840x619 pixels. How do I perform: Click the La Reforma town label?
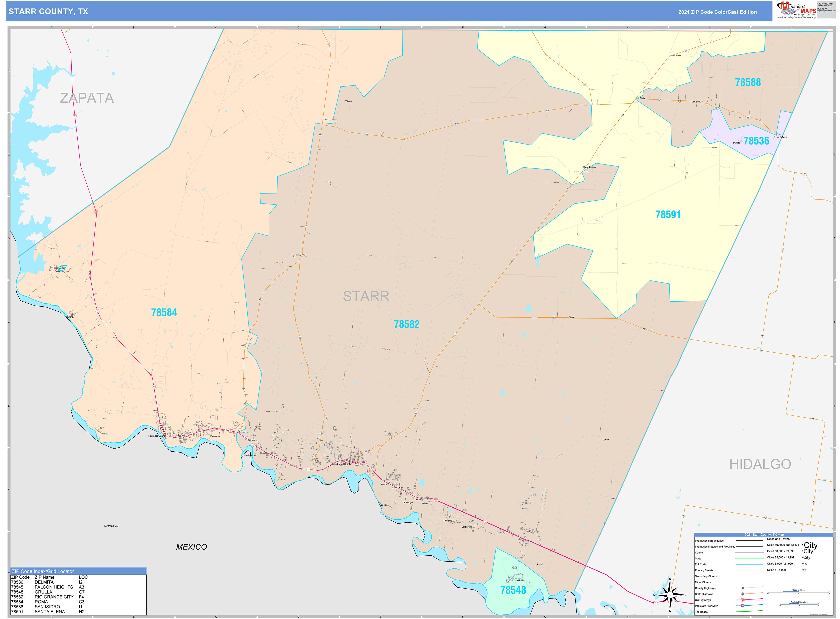(782, 137)
